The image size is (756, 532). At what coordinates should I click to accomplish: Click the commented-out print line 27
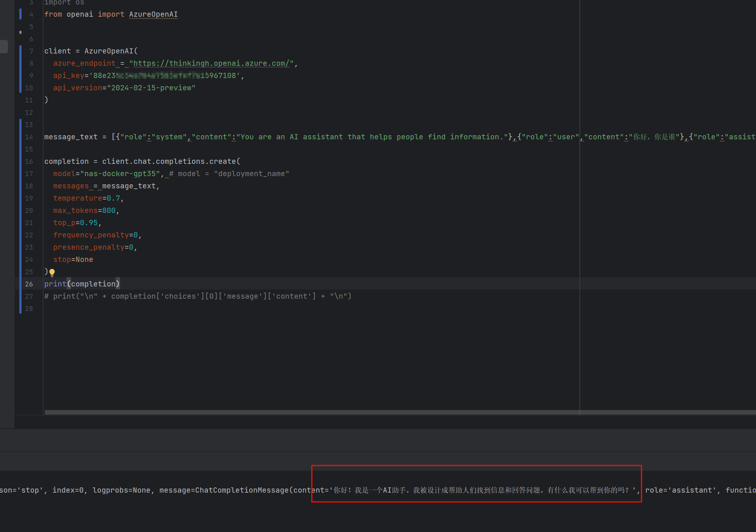(198, 296)
